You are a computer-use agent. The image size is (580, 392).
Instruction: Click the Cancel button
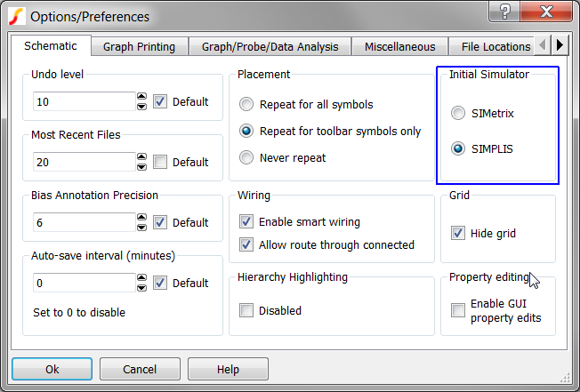coord(140,369)
